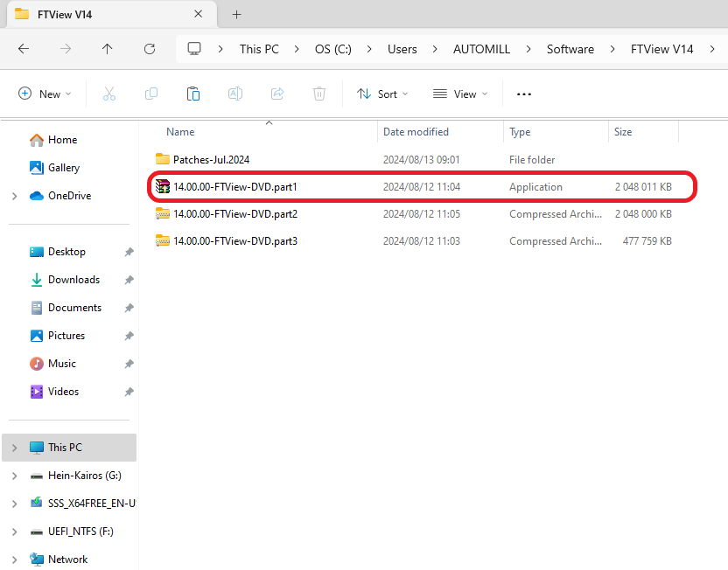Viewport: 728px width, 570px height.
Task: Click the Paste clipboard icon
Action: (193, 94)
